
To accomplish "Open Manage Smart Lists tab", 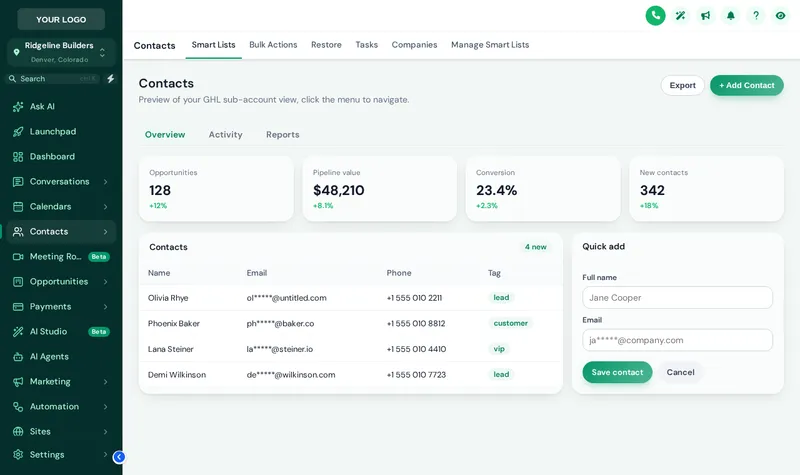I will [490, 45].
